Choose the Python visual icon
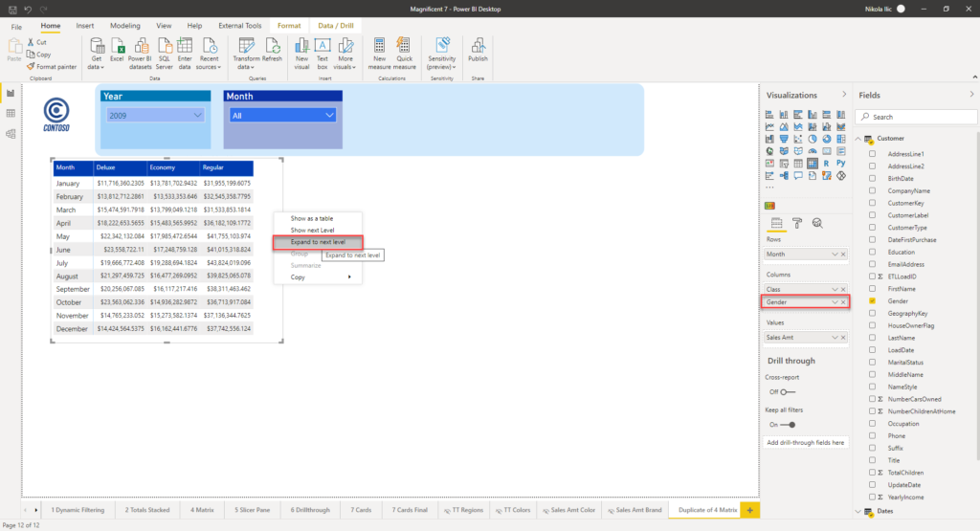The height and width of the screenshot is (531, 980). (841, 163)
